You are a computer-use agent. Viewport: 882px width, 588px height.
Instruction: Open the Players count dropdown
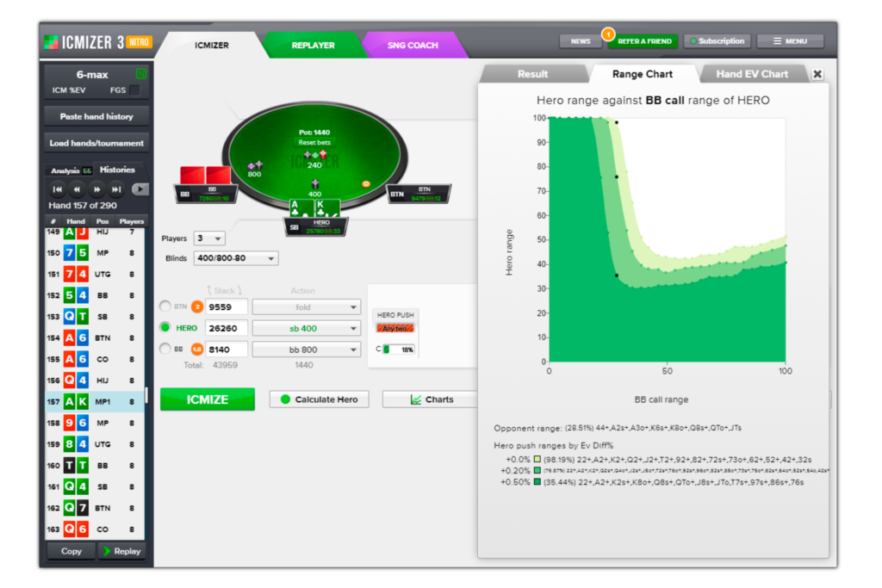tap(209, 238)
